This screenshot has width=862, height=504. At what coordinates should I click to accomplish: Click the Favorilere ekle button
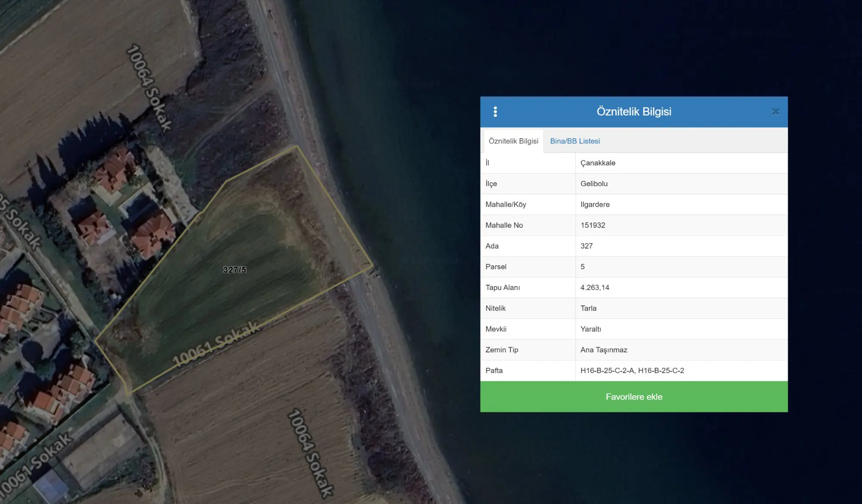pyautogui.click(x=634, y=397)
